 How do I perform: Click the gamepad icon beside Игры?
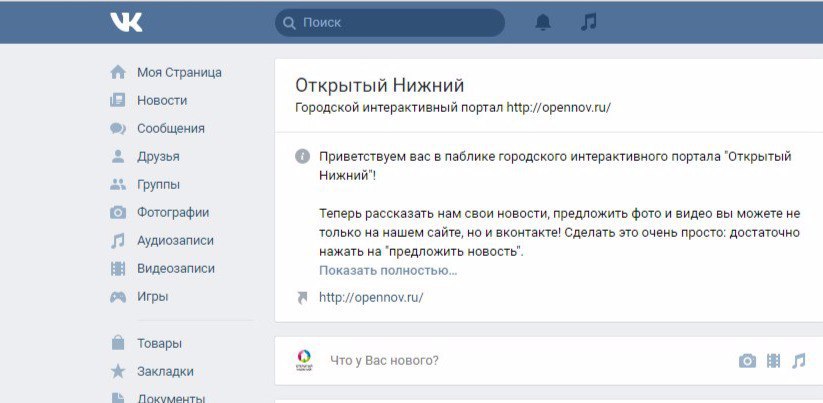pyautogui.click(x=118, y=297)
